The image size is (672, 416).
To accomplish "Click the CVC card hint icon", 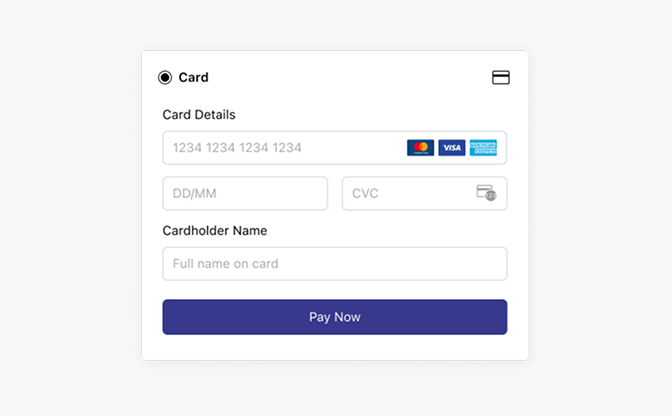I will (486, 193).
